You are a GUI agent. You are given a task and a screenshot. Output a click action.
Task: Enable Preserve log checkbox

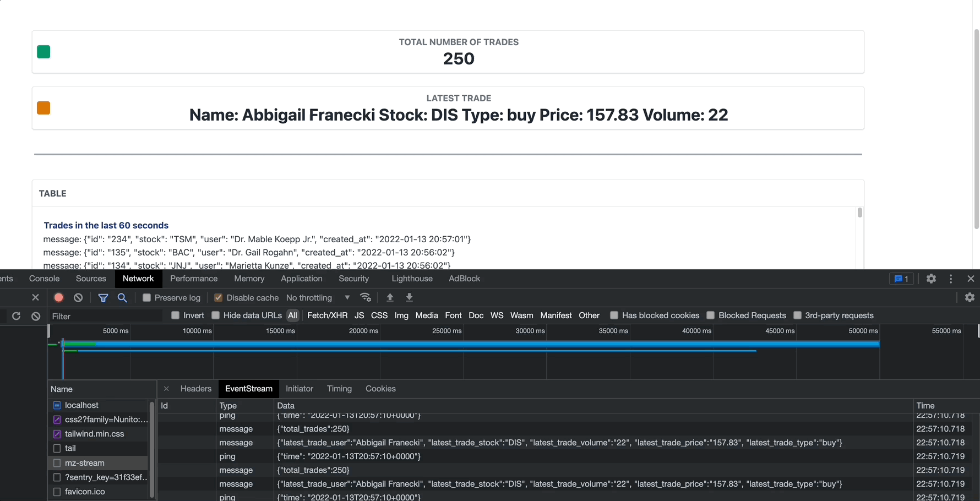coord(146,298)
